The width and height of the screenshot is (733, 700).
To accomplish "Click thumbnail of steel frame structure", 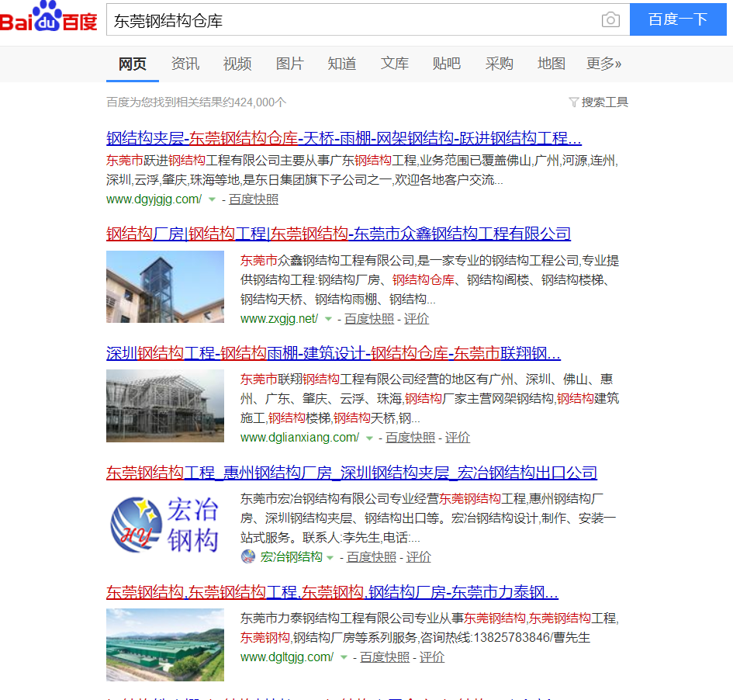I will (x=165, y=406).
